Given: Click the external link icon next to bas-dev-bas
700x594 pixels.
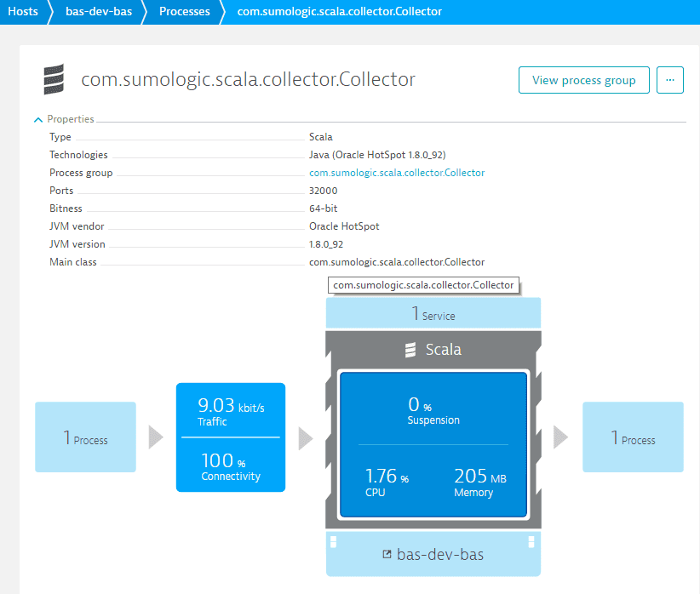Looking at the screenshot, I should (387, 554).
